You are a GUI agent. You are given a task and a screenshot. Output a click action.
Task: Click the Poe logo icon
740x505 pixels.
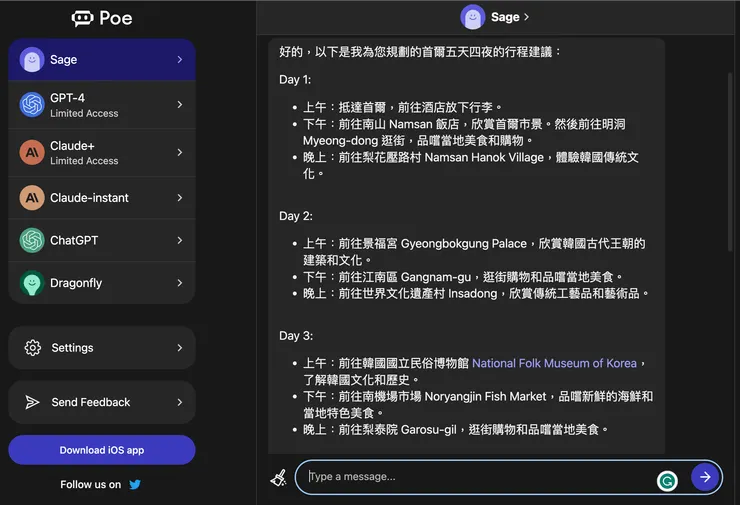[x=82, y=18]
